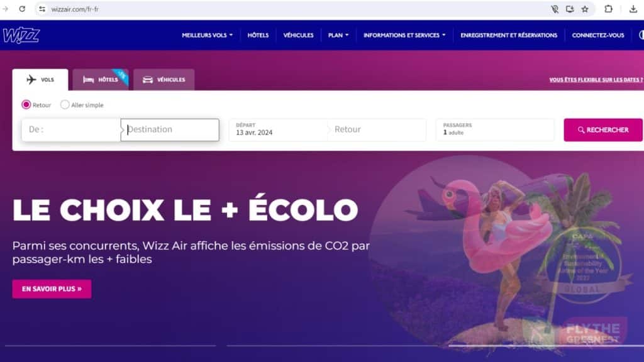Bookmark this page with the star icon
The width and height of the screenshot is (644, 362).
[585, 9]
